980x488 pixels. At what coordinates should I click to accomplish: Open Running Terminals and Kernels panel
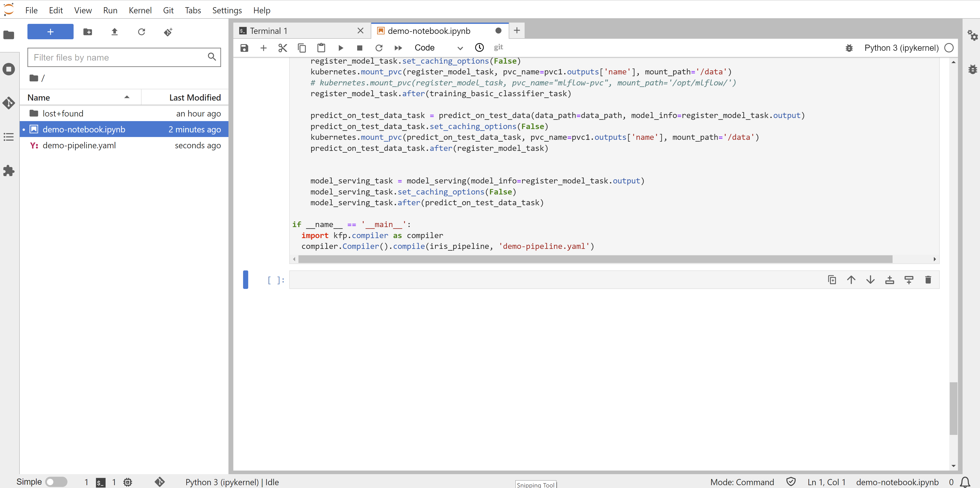click(9, 69)
